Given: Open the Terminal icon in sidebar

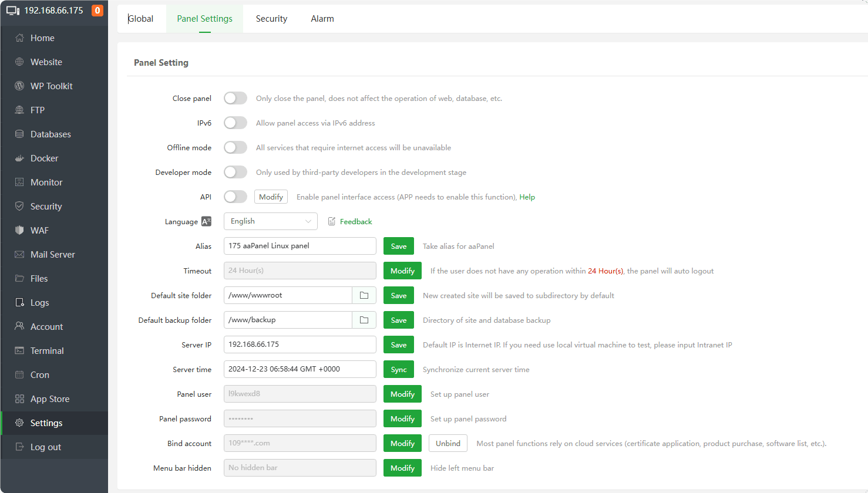Looking at the screenshot, I should pos(19,351).
